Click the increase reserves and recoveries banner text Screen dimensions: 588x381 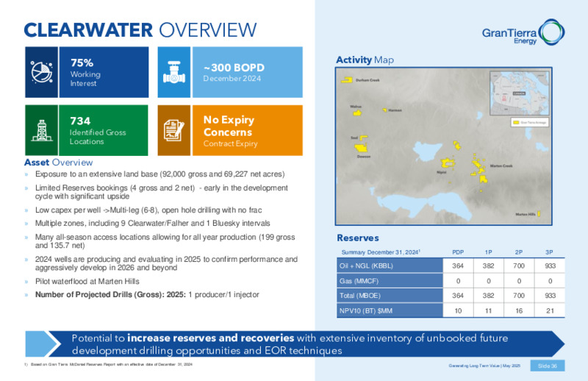[290, 343]
